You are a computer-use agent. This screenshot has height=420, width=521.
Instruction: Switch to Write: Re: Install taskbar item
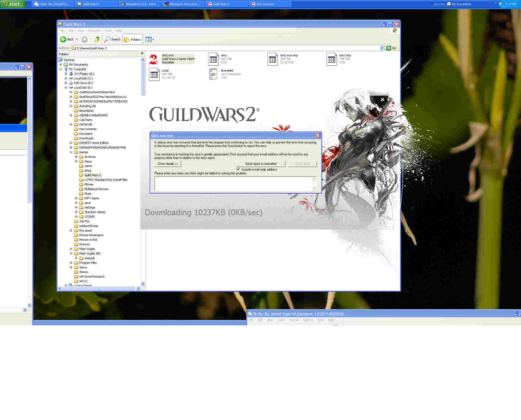[x=53, y=4]
